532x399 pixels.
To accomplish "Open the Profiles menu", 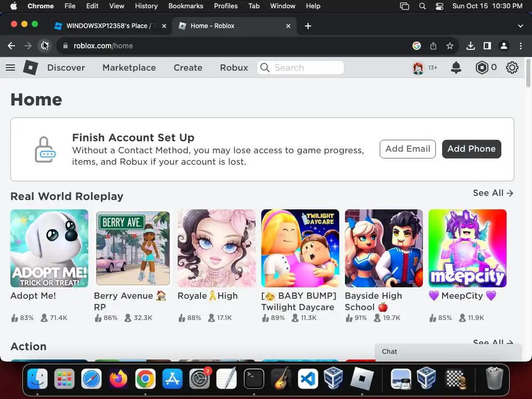I will pos(225,6).
